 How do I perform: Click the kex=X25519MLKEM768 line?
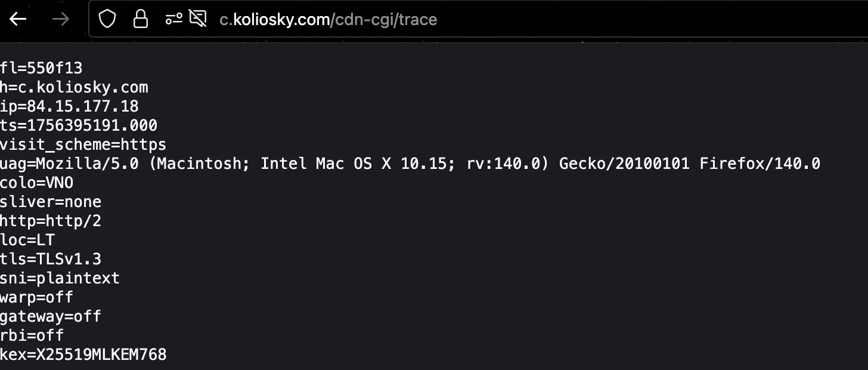point(83,354)
